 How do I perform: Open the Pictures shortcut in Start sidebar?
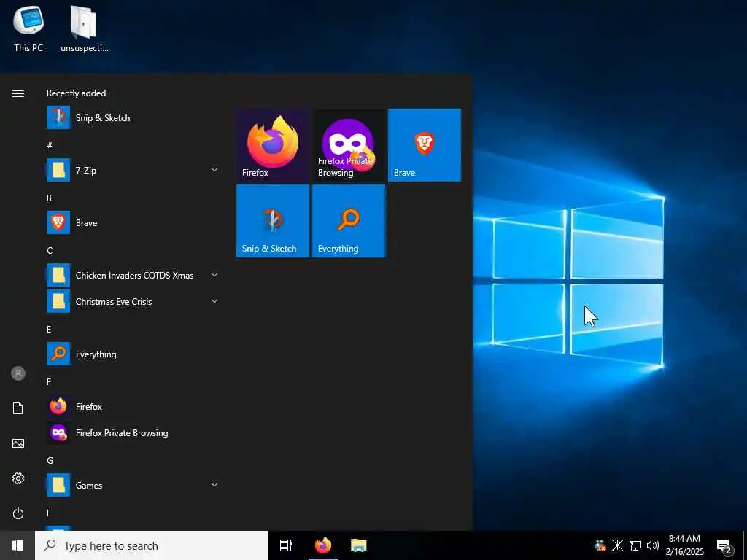point(18,443)
